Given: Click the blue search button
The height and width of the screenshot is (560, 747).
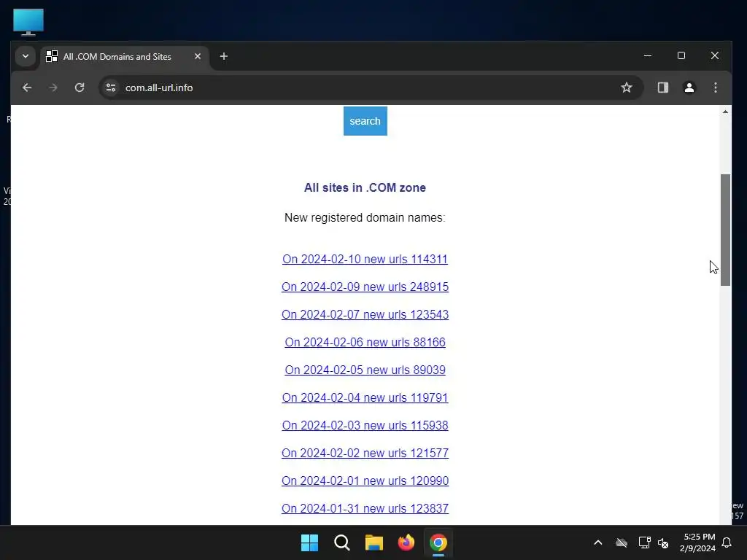Looking at the screenshot, I should [x=365, y=121].
